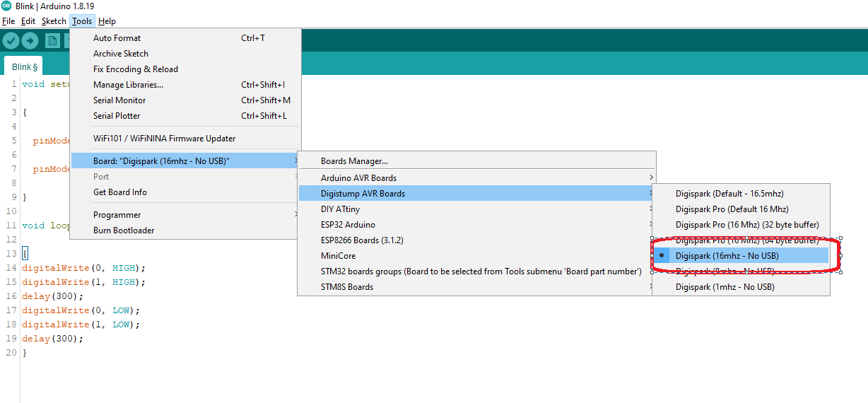
Task: Expand DIY ATtiny boards submenu
Action: point(477,209)
